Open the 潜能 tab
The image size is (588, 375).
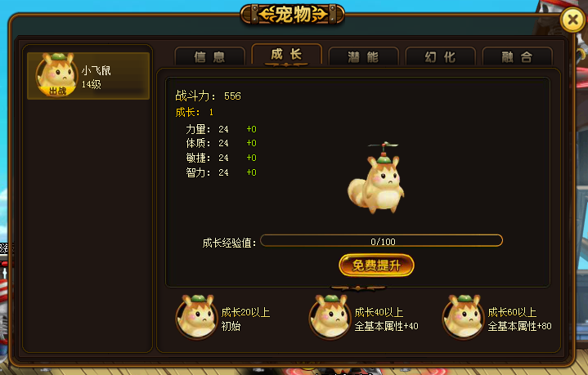(363, 57)
